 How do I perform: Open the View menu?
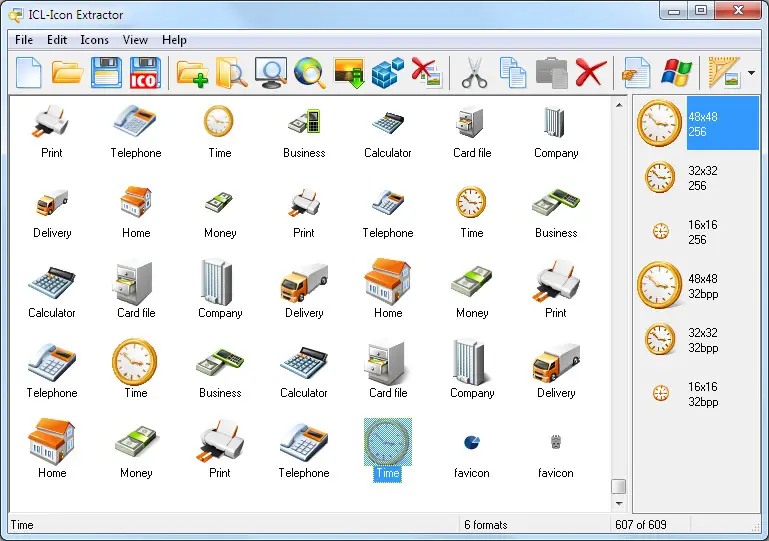coord(135,40)
